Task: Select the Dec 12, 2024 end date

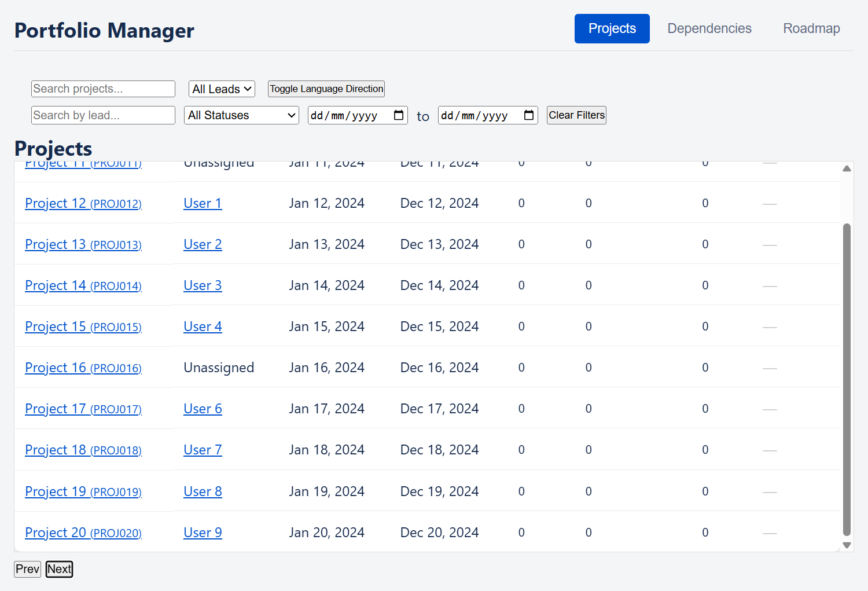Action: coord(440,203)
